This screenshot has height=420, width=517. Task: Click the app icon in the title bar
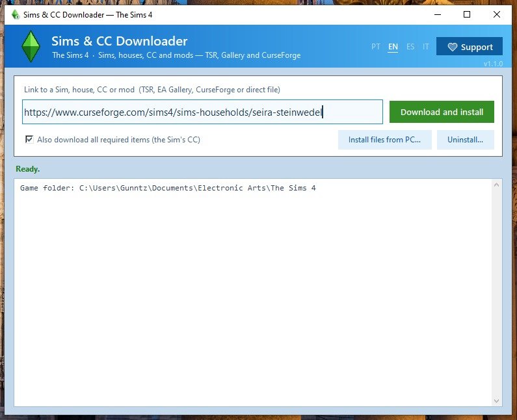(x=15, y=14)
